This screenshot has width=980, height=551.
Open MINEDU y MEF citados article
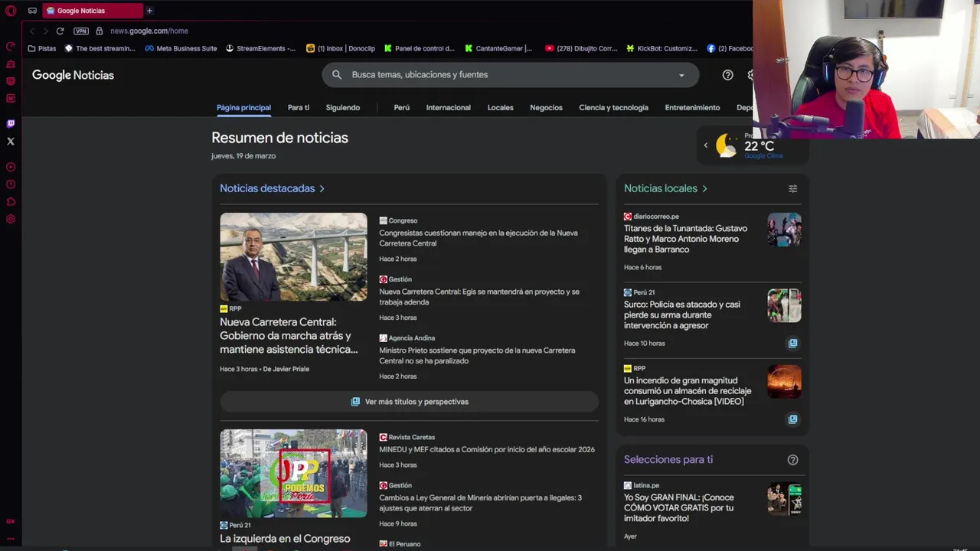[x=487, y=449]
